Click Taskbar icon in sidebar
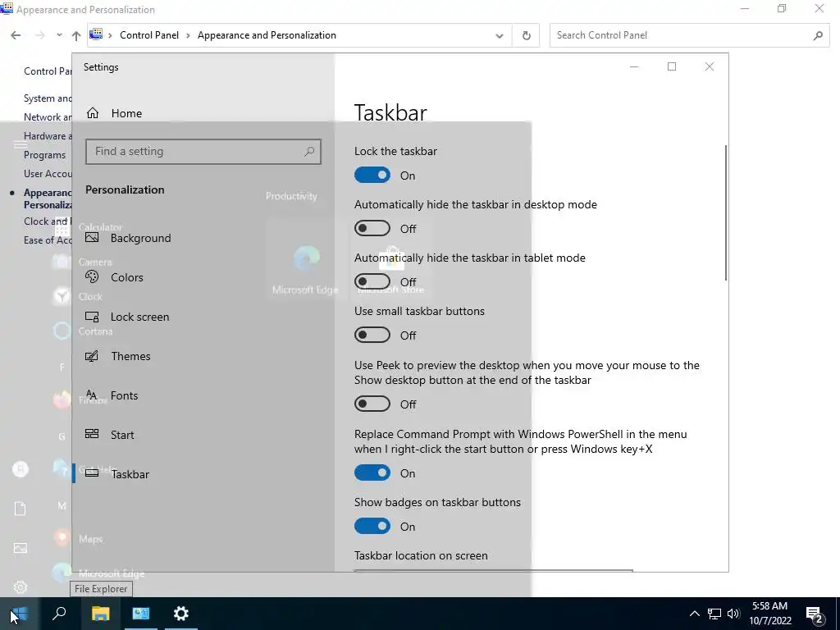 click(92, 473)
